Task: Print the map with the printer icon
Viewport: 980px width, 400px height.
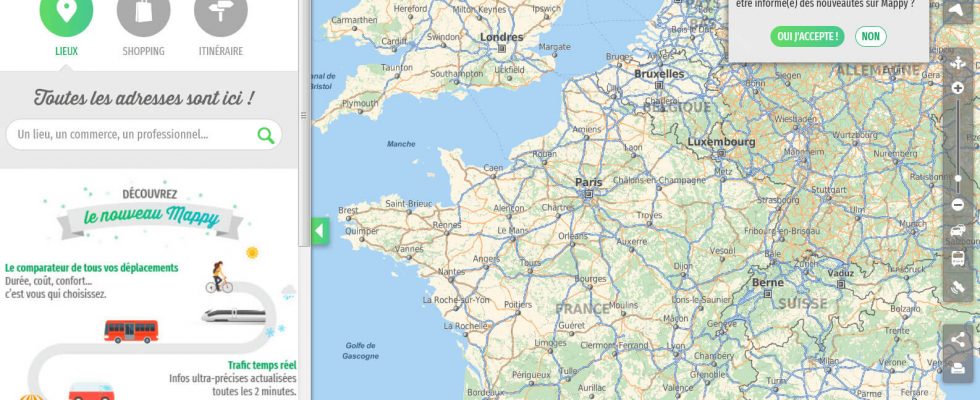Action: click(958, 368)
